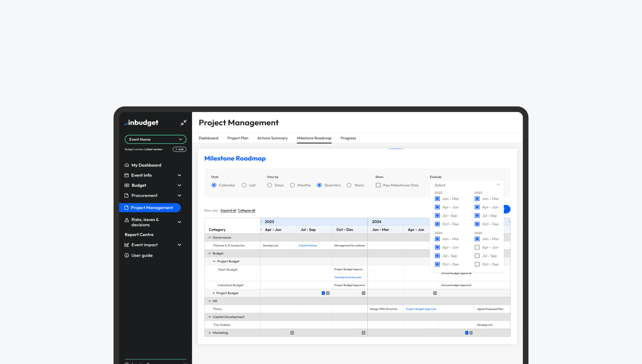This screenshot has width=642, height=364.
Task: Collapse the sidebar with the shrink arrows icon
Action: (183, 123)
